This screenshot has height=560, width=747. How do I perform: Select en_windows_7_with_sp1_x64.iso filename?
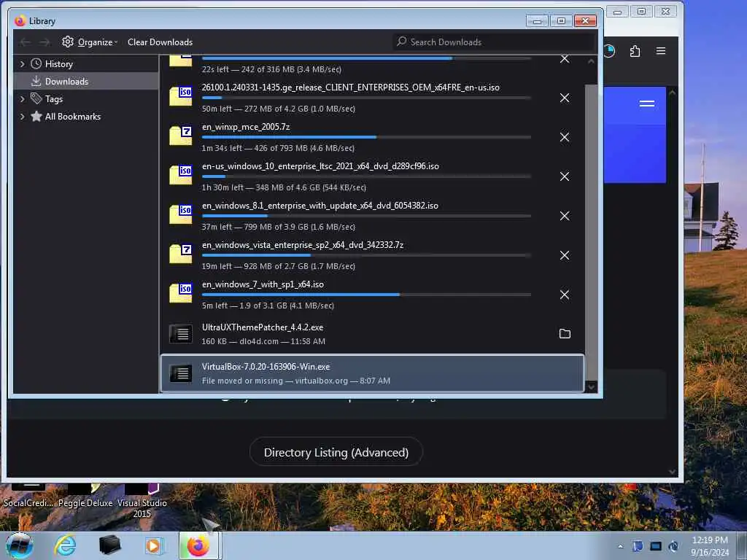point(263,285)
